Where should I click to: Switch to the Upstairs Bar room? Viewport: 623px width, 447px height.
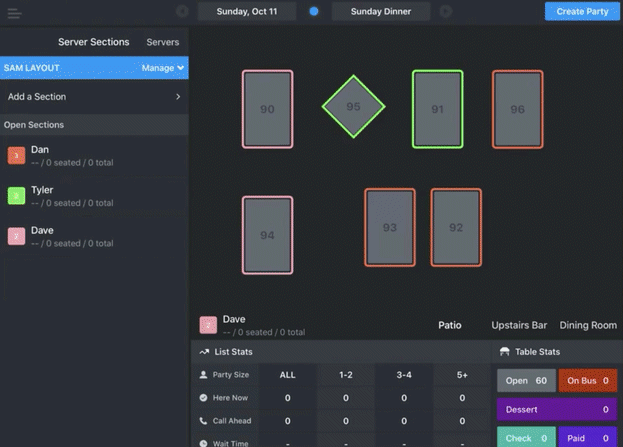point(519,325)
